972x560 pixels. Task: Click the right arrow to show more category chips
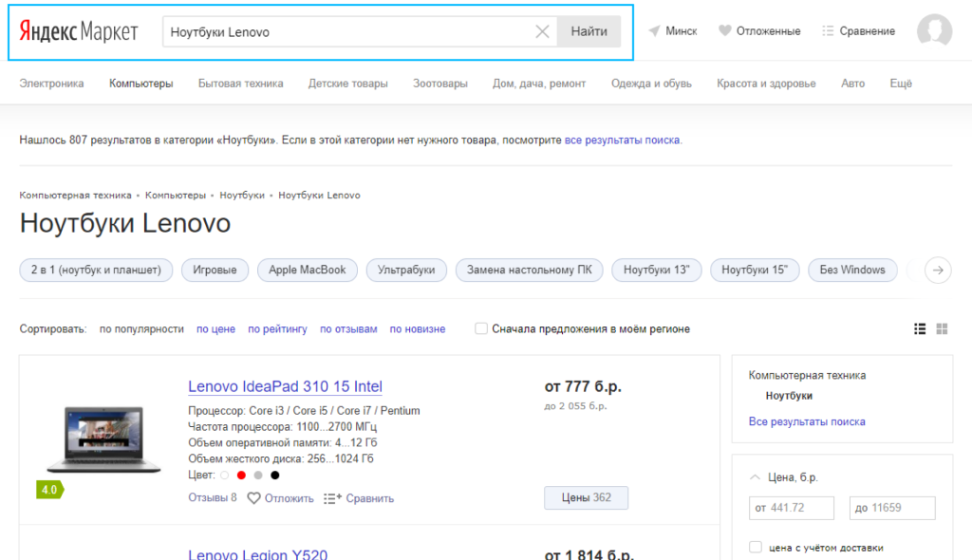938,271
